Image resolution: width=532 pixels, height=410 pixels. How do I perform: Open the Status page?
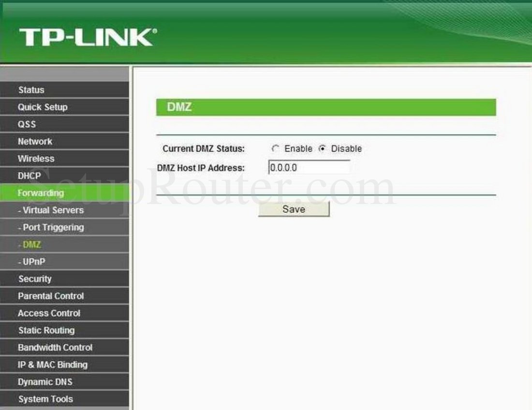click(x=30, y=89)
